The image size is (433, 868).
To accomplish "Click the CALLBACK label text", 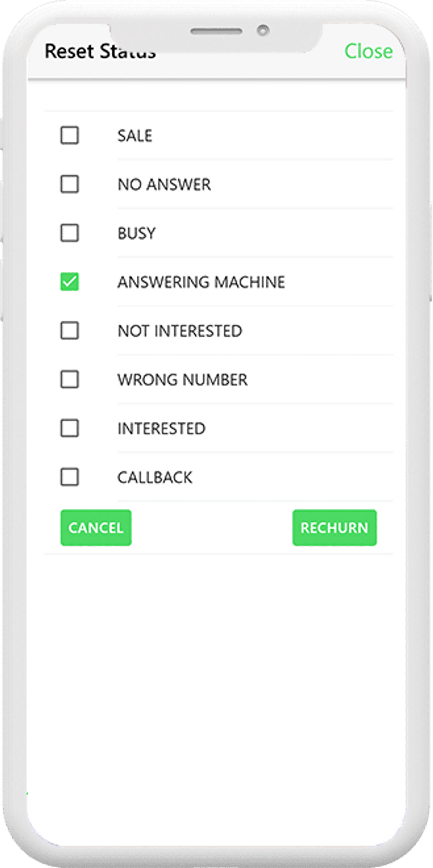I will click(155, 478).
